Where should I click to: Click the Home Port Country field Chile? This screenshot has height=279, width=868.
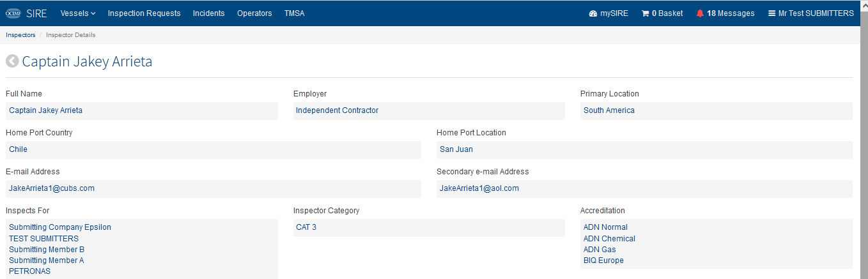tap(213, 149)
